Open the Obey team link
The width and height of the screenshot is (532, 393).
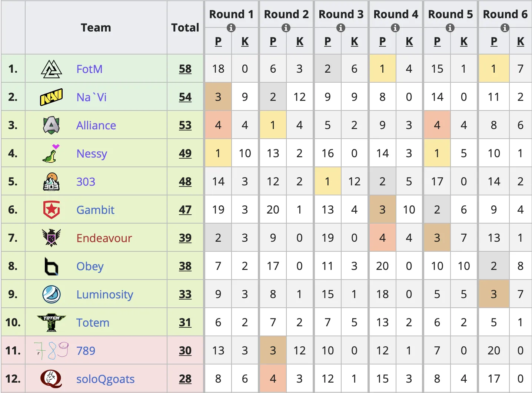pos(90,266)
